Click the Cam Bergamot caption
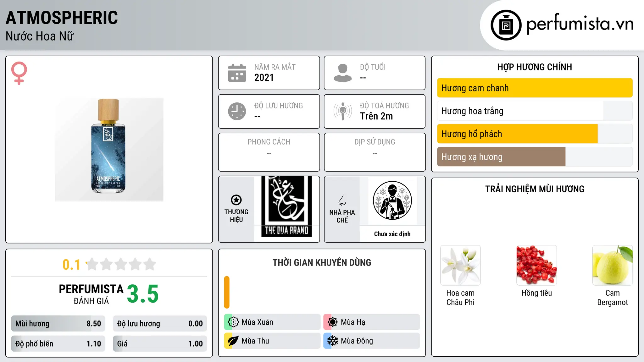The image size is (644, 362). (x=613, y=298)
